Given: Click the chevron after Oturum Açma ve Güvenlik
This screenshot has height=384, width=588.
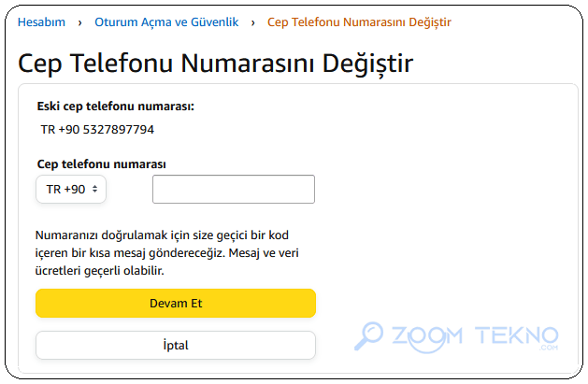Looking at the screenshot, I should [253, 22].
